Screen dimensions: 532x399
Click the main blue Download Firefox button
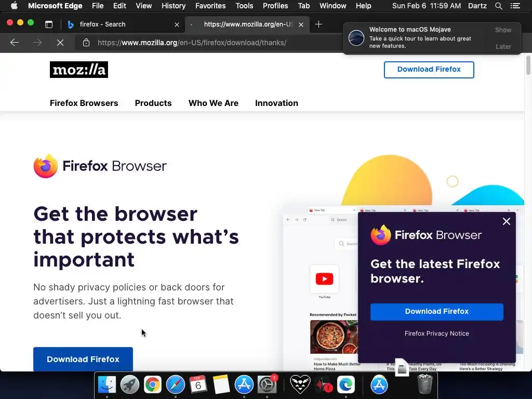click(83, 359)
